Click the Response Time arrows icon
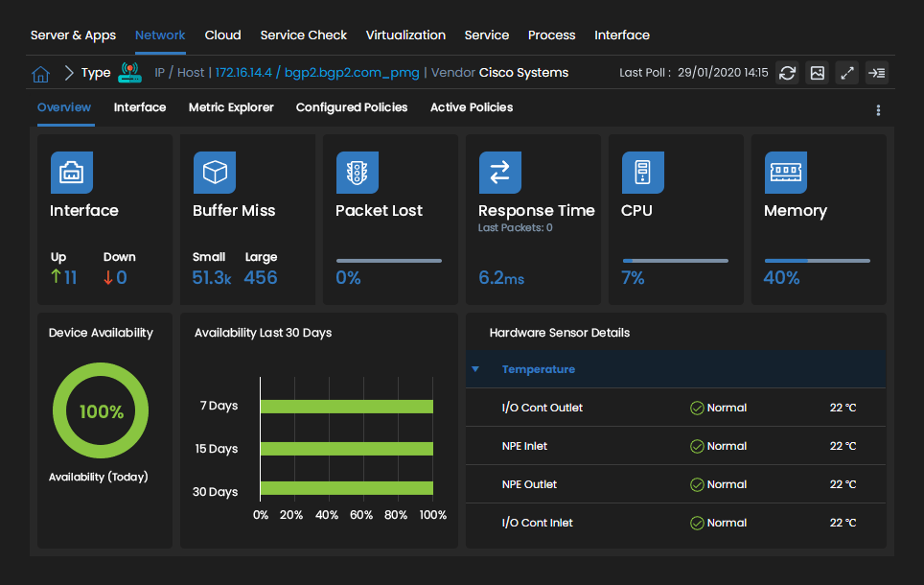Image resolution: width=924 pixels, height=585 pixels. click(499, 173)
